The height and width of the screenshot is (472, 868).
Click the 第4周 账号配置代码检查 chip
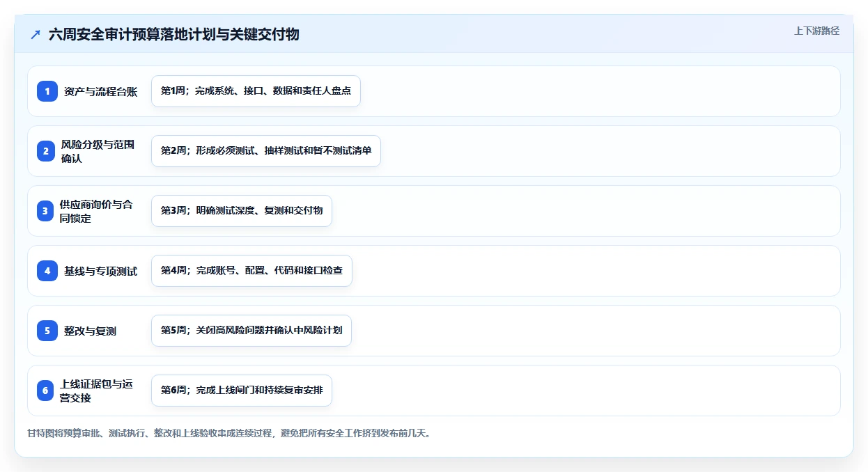click(x=251, y=271)
